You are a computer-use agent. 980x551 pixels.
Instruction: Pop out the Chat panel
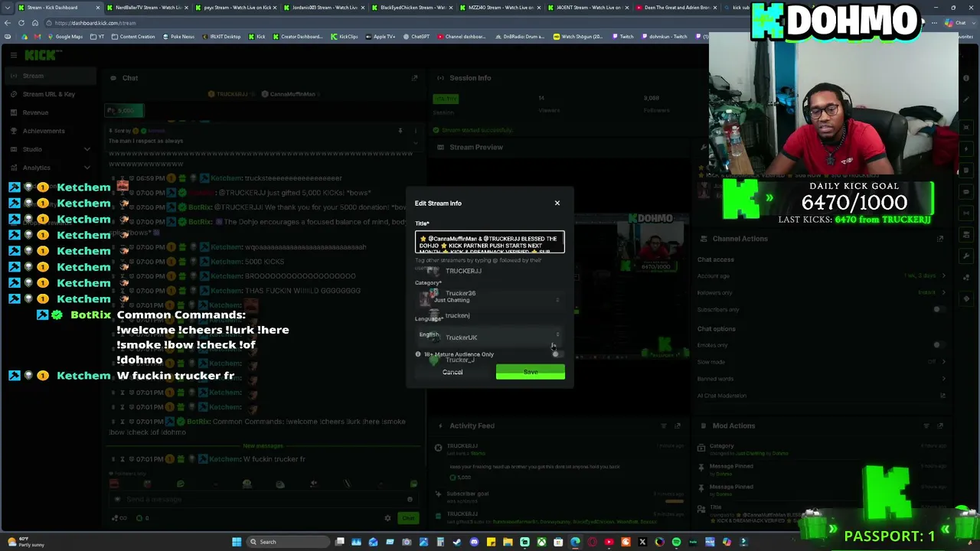pos(414,78)
